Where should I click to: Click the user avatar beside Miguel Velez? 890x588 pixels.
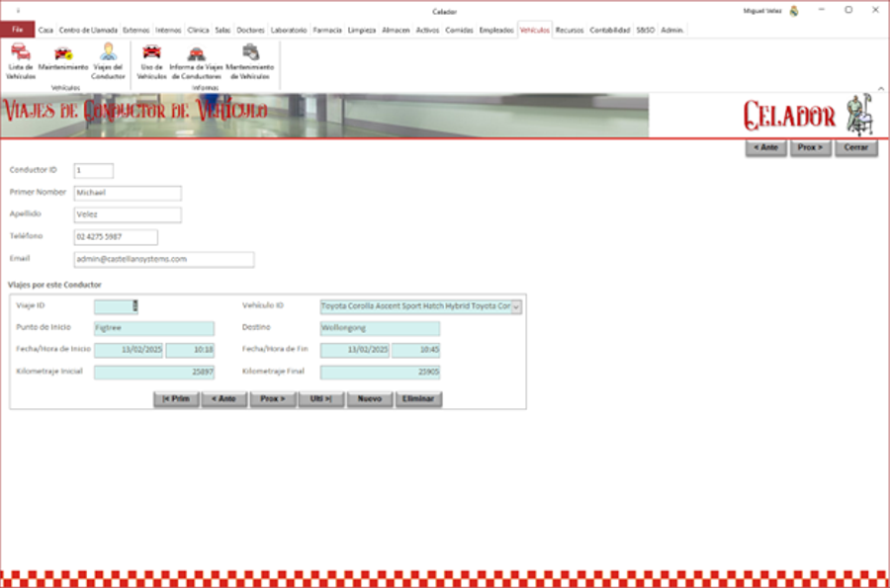tap(793, 11)
